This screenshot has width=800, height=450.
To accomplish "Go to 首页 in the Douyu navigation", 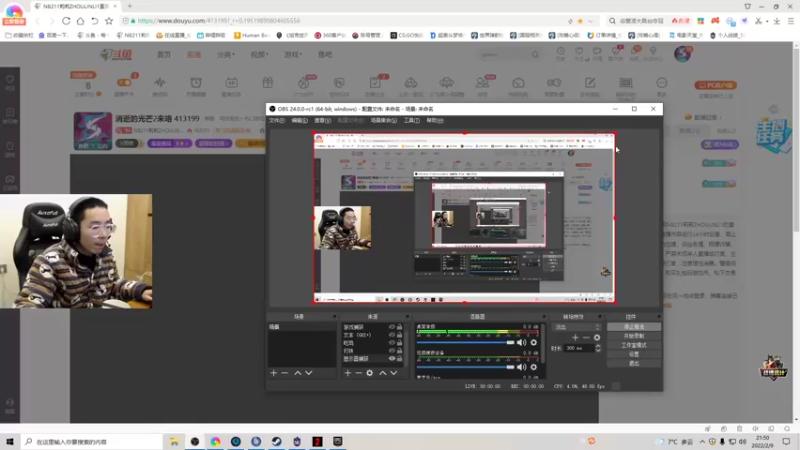I will (x=164, y=55).
